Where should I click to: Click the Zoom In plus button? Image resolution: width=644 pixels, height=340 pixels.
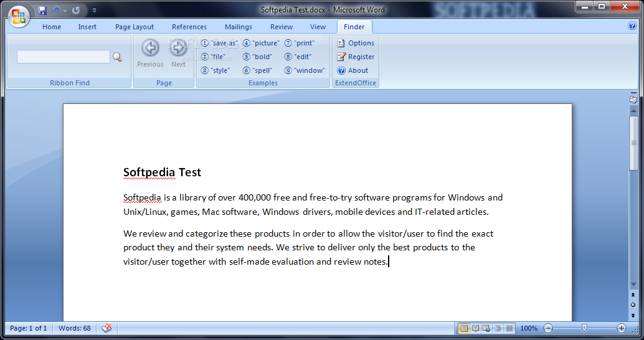point(622,328)
